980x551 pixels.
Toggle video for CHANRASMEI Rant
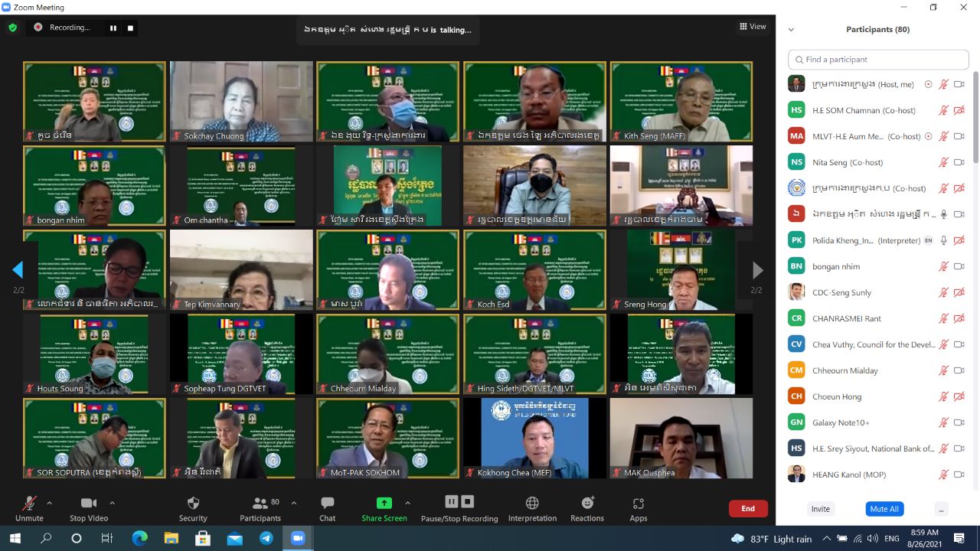959,318
